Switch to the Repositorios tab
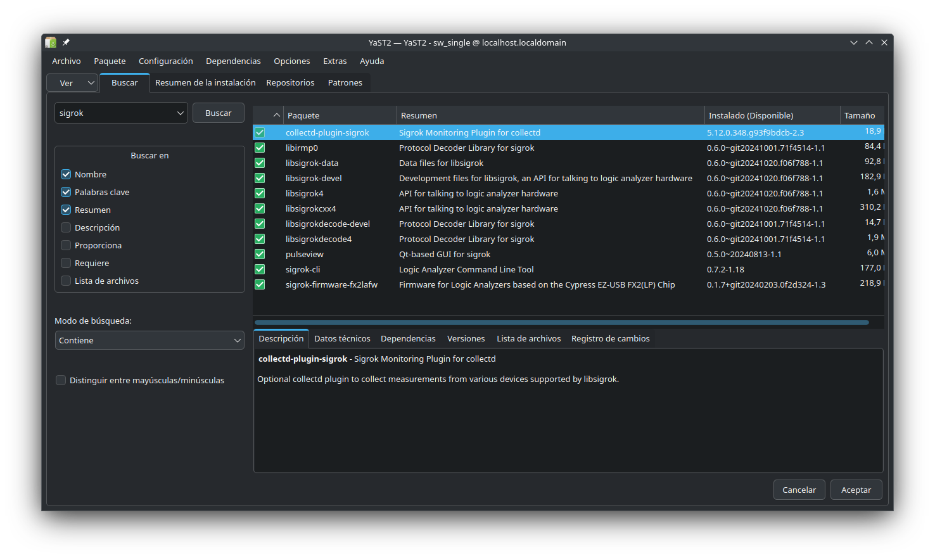Screen dimensions: 935x560 pos(290,82)
